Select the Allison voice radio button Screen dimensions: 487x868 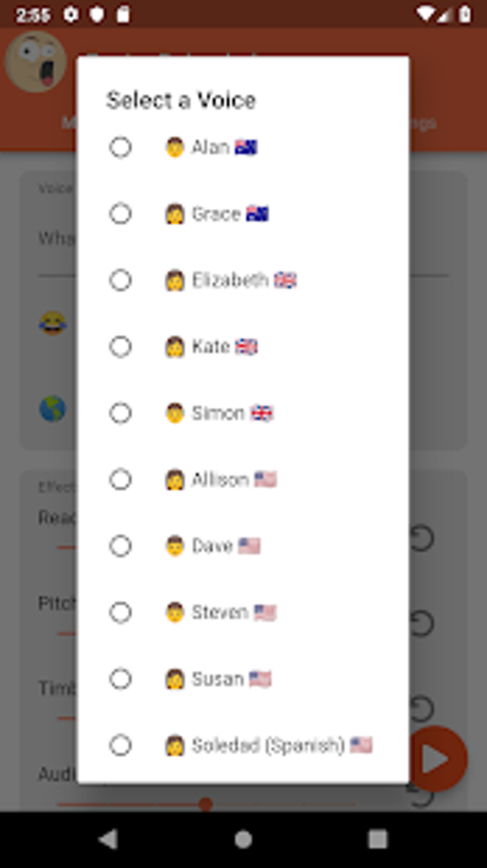tap(120, 479)
